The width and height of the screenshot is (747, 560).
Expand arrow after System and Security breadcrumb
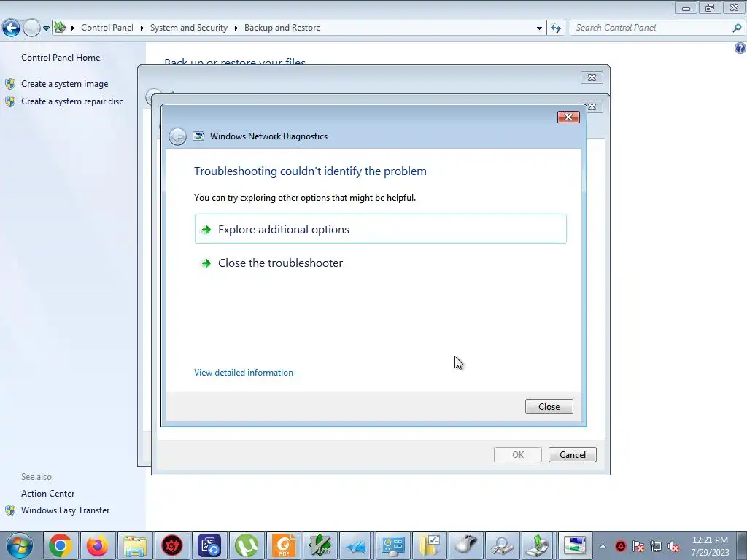(x=236, y=28)
